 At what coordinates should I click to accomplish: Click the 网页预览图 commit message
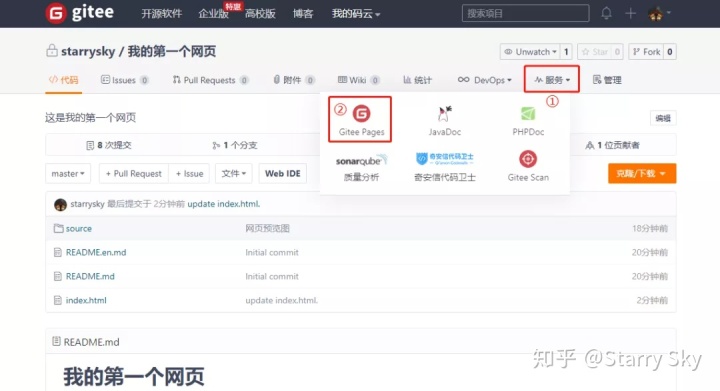[267, 229]
